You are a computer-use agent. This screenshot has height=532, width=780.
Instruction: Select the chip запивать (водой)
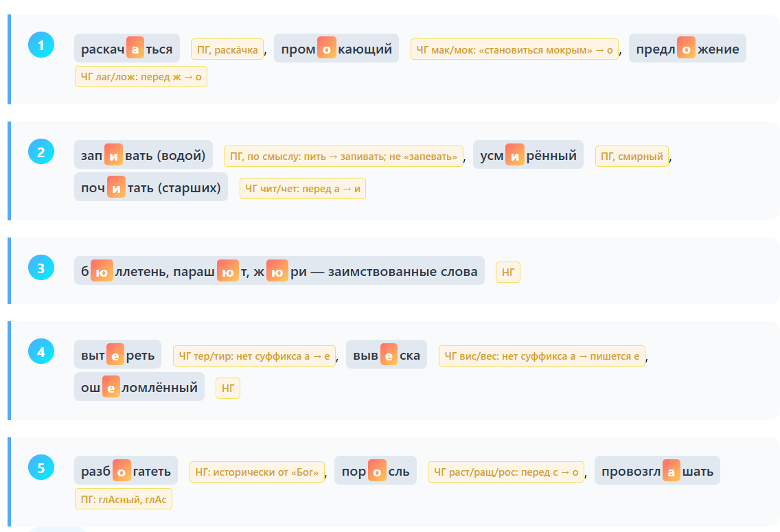144,154
